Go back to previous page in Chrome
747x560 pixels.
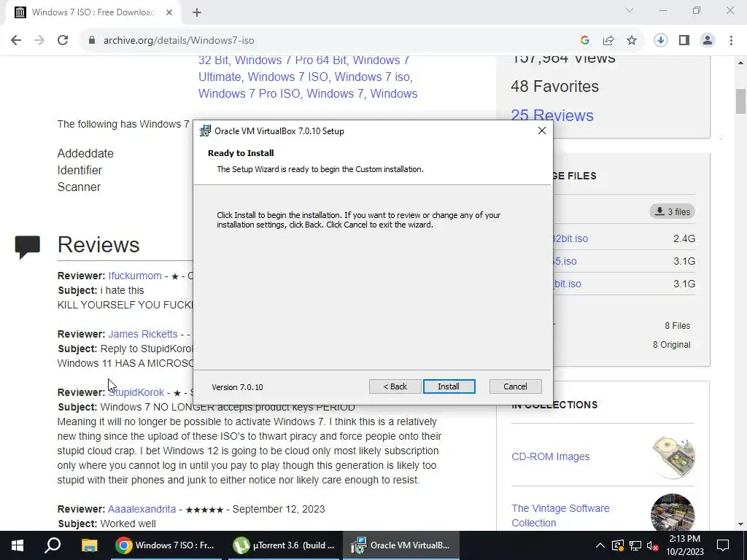click(x=16, y=41)
